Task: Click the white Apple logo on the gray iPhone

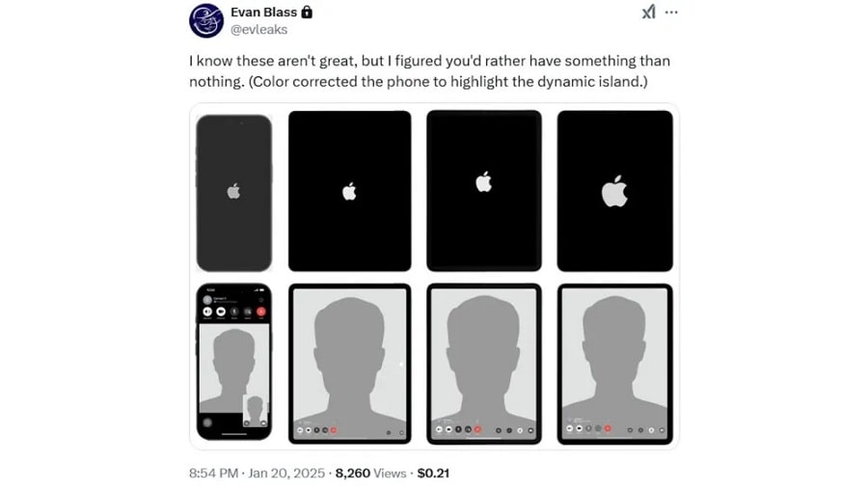Action: pos(233,192)
